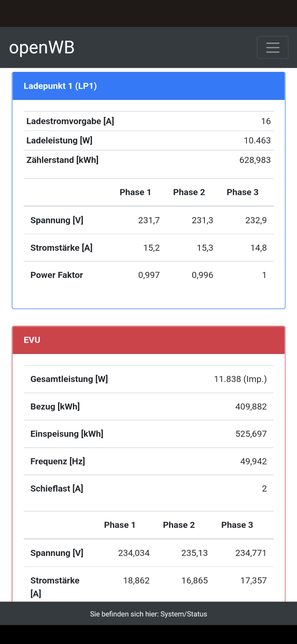Click the openWB brand logo
Screen dimensions: 297x644
tap(42, 47)
